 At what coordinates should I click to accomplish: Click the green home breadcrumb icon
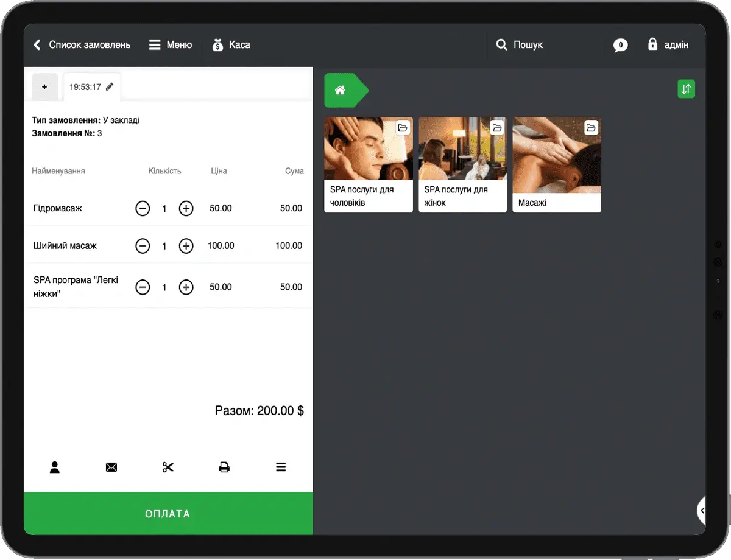click(x=340, y=90)
